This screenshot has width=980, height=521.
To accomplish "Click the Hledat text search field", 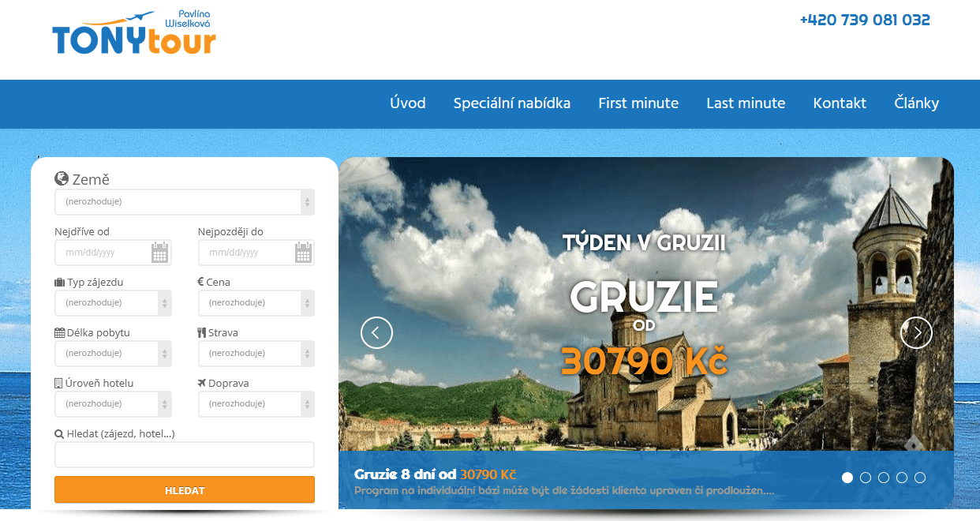I will (185, 455).
